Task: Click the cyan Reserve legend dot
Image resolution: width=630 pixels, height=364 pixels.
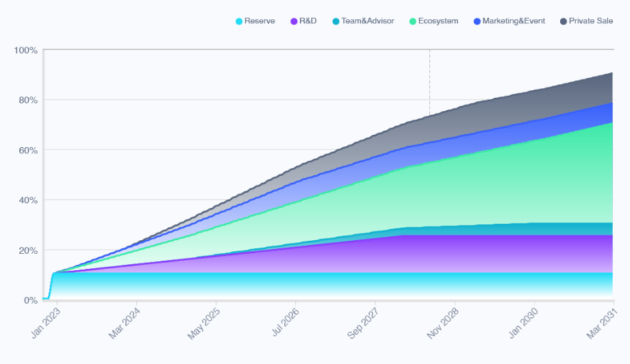Action: [x=239, y=21]
